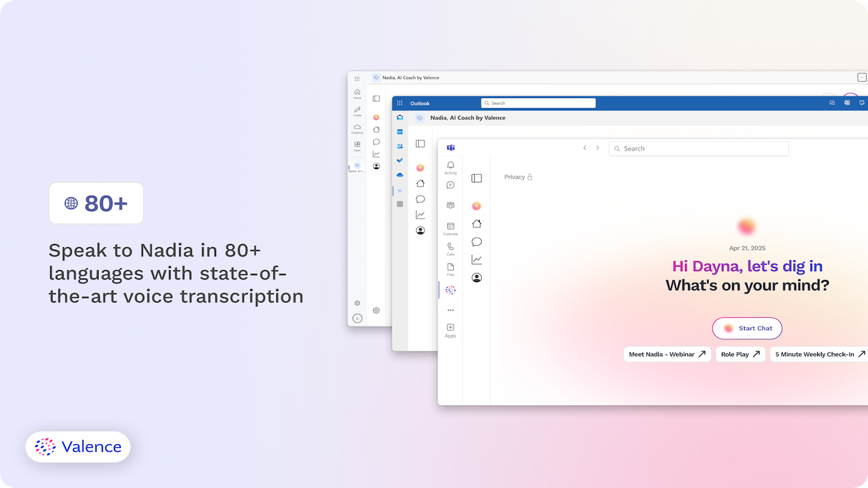The width and height of the screenshot is (868, 488).
Task: Open settings gear at Microsoft 365 sidebar bottom
Action: tap(357, 303)
